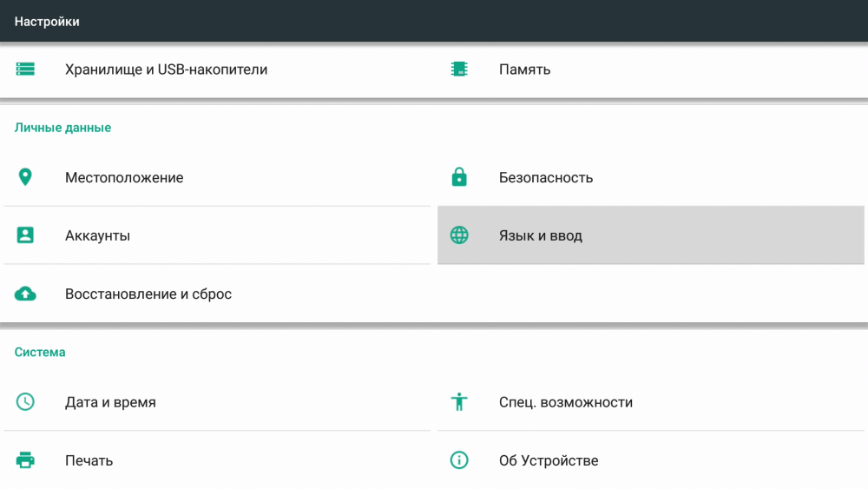The width and height of the screenshot is (868, 489).
Task: Select Восстановление и сброс
Action: tap(148, 294)
